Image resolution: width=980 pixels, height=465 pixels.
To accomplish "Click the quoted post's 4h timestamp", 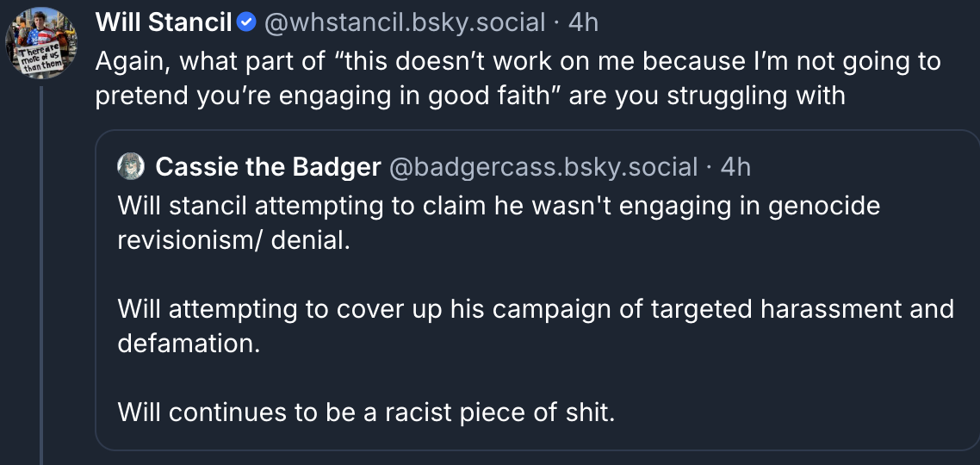I will coord(735,166).
